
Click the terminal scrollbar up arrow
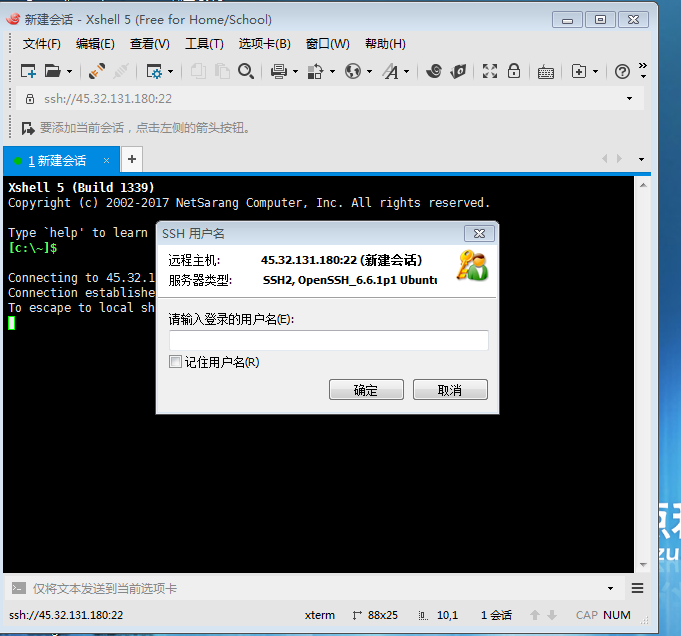pyautogui.click(x=643, y=186)
